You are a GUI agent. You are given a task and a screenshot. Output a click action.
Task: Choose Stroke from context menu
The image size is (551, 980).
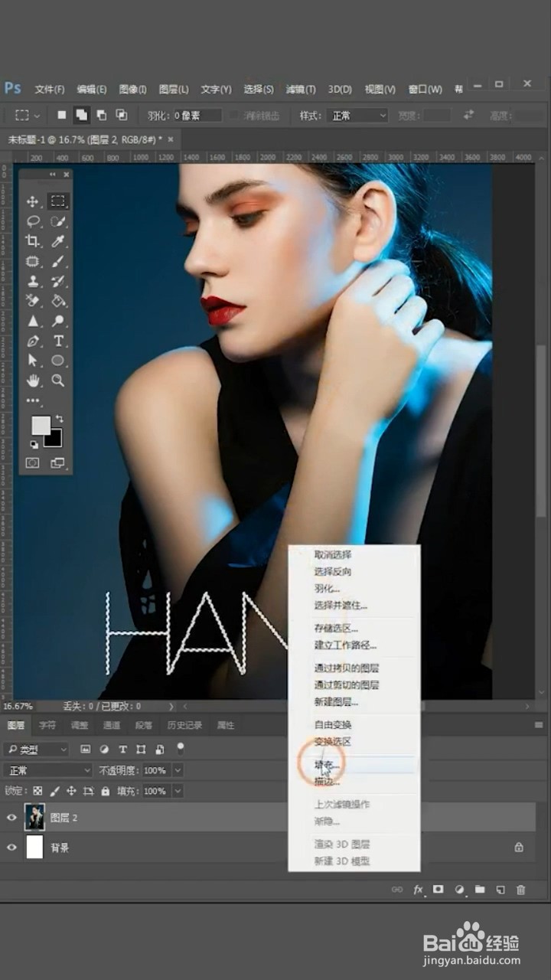pyautogui.click(x=327, y=782)
